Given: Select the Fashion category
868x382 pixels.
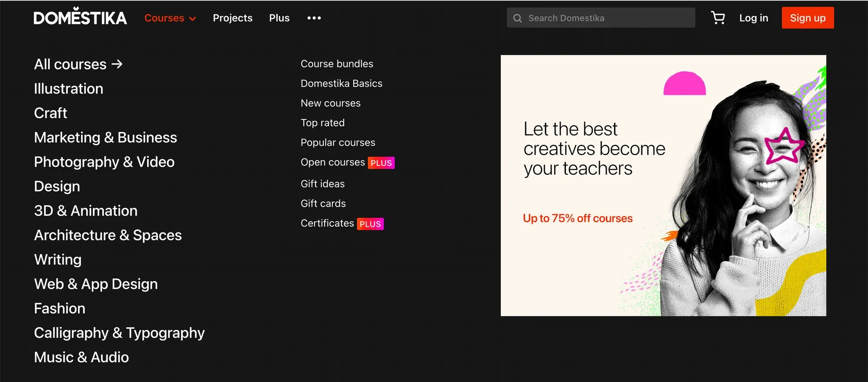Looking at the screenshot, I should [60, 308].
